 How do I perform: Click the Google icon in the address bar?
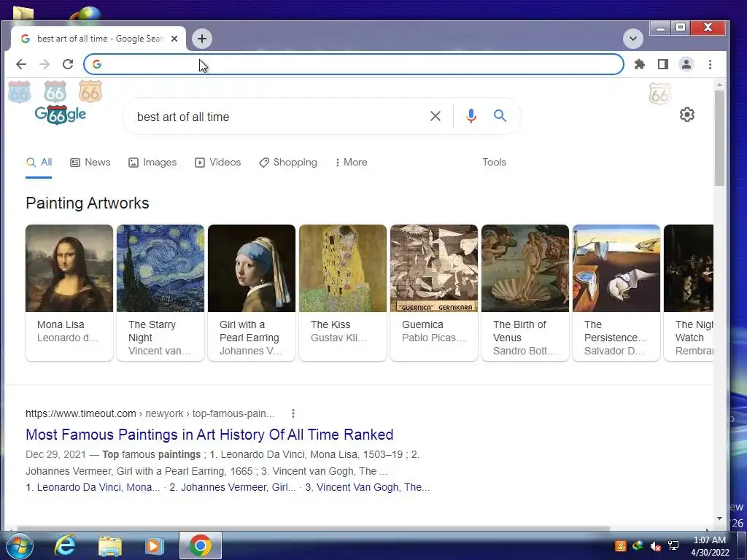pos(97,64)
